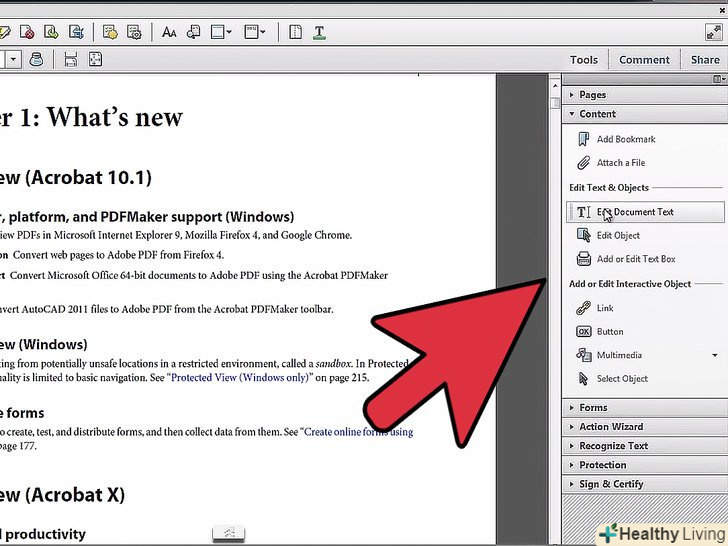Open the page box toolbar dropdown
The width and height of the screenshot is (728, 546).
coord(229,32)
